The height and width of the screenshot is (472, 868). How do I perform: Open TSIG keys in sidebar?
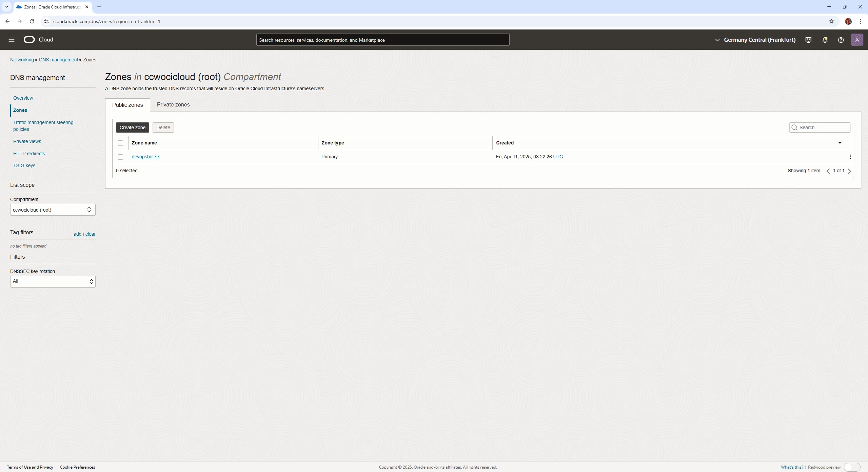(x=24, y=165)
